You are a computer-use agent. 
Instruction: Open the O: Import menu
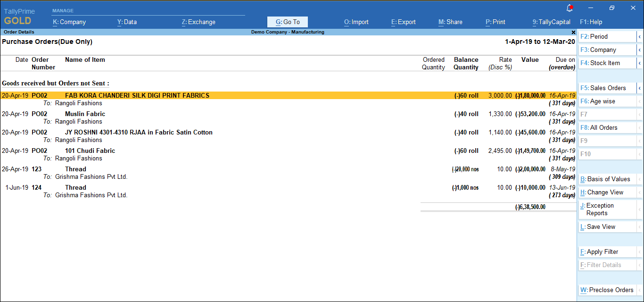(x=356, y=22)
